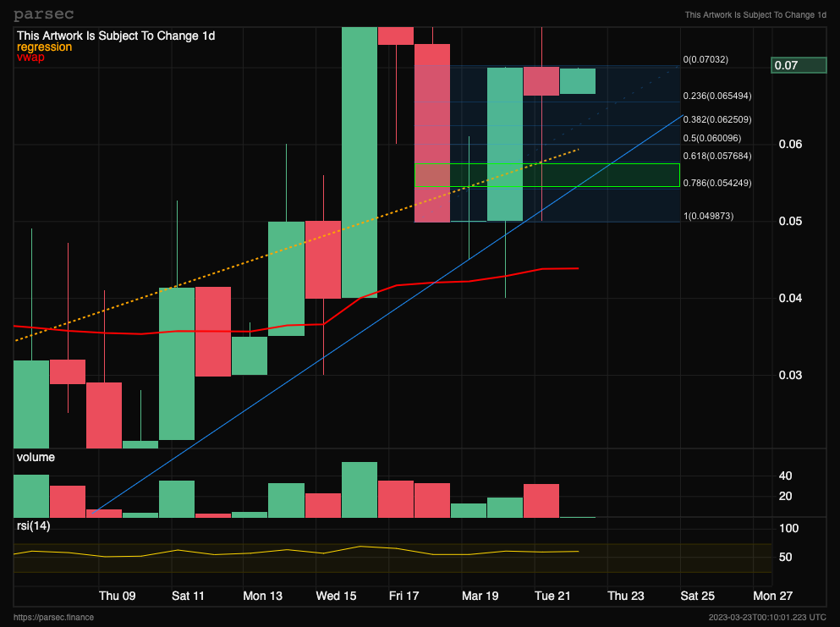Click the 2023-03-23 UTC timestamp footer

767,618
